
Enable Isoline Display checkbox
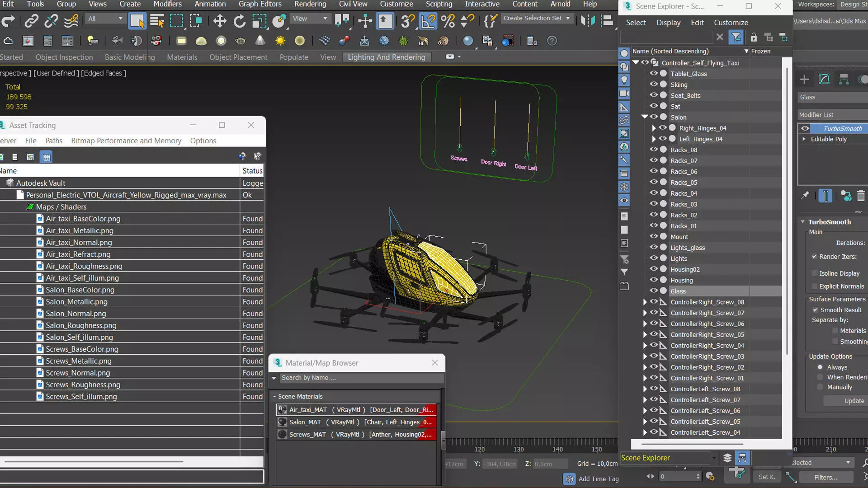click(x=814, y=273)
